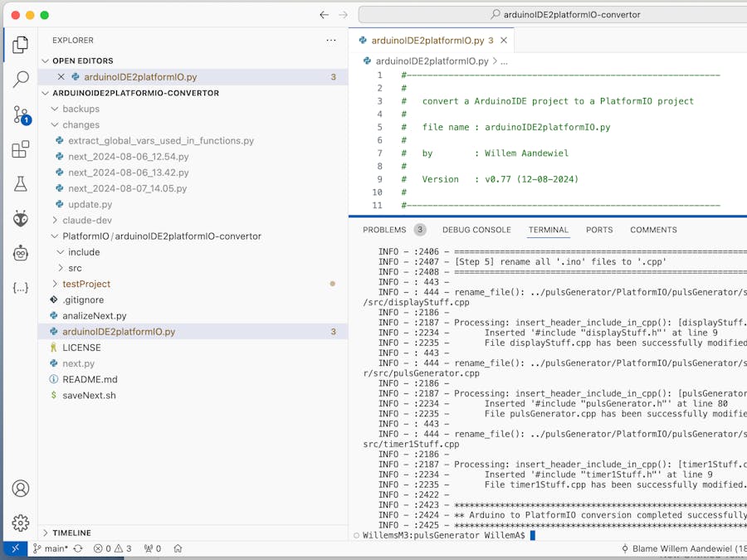
Task: Open the Accounts icon in activity bar
Action: click(21, 489)
